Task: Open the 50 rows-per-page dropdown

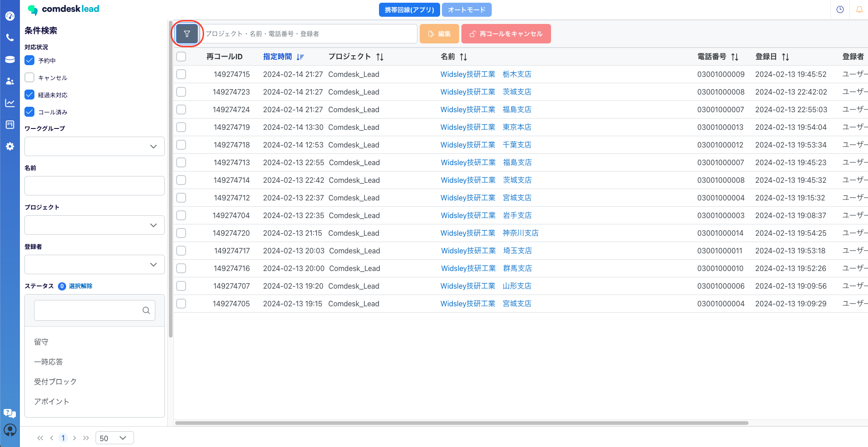Action: [114, 438]
